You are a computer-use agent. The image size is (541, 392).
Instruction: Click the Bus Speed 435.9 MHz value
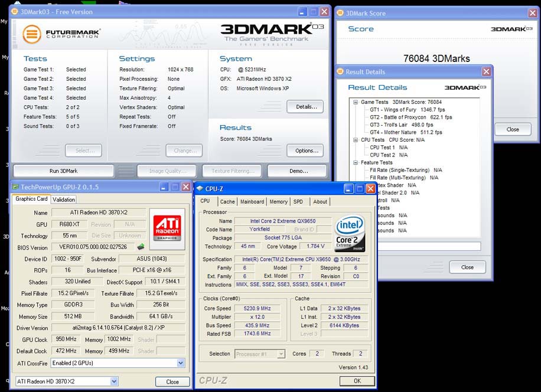click(257, 325)
